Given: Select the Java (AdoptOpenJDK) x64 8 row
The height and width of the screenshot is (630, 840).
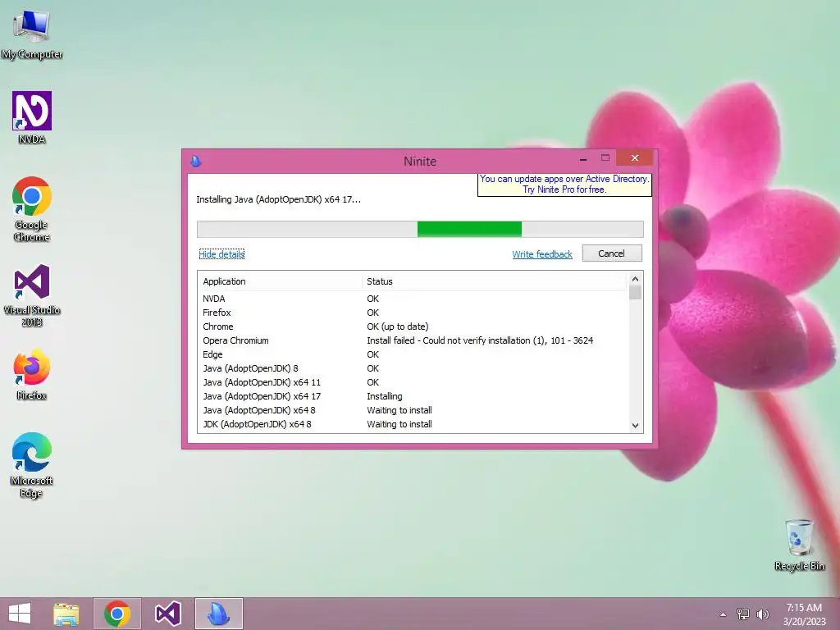Looking at the screenshot, I should (x=413, y=410).
